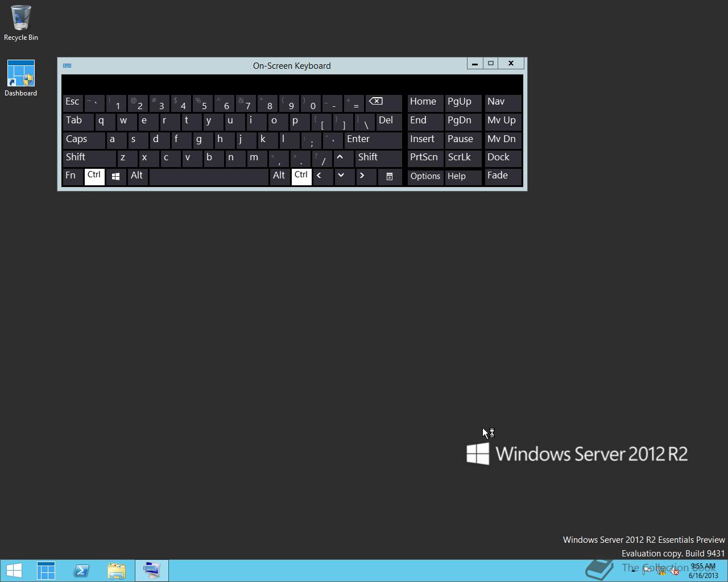Click the tilde backtick key
728x582 pixels.
94,102
